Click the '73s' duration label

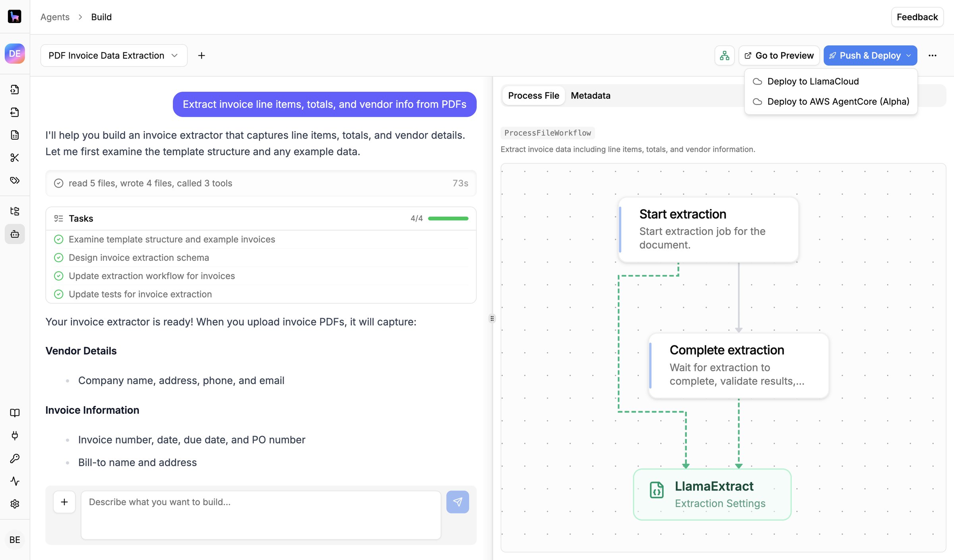460,183
